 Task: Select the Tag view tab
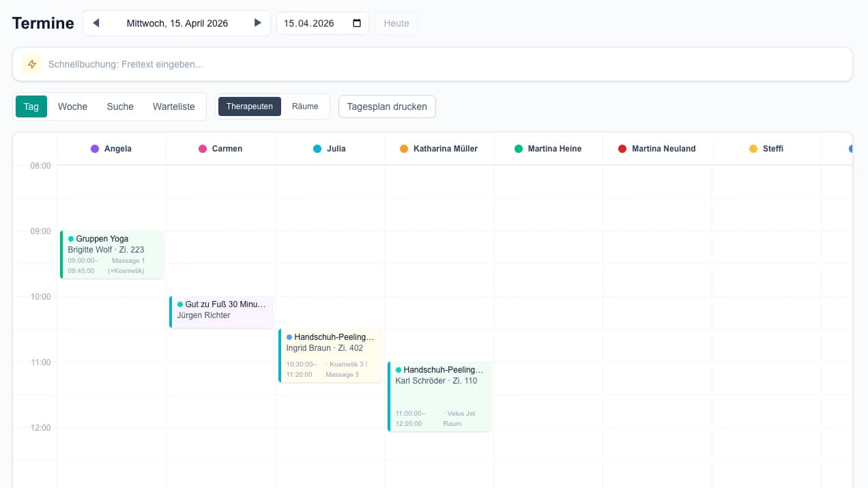(31, 106)
